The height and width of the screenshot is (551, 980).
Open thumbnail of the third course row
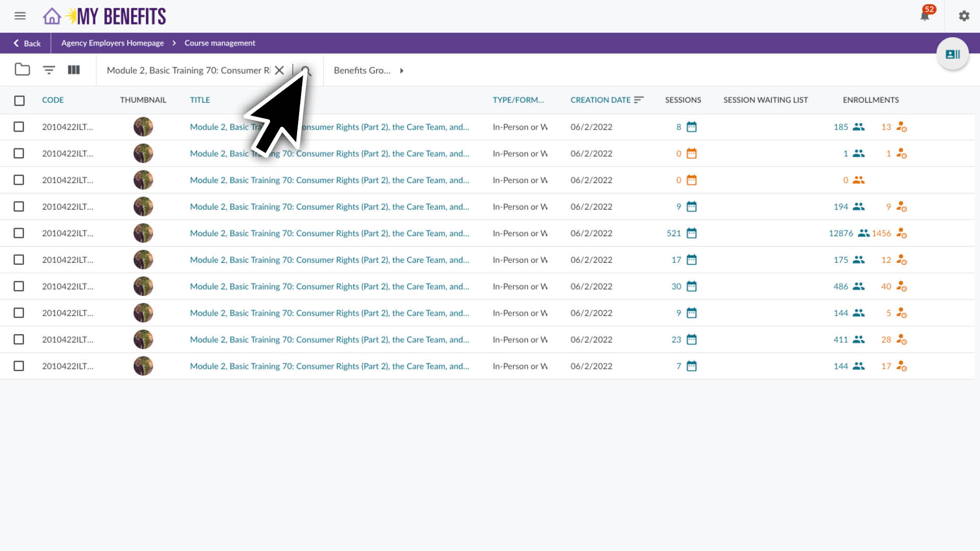tap(143, 180)
